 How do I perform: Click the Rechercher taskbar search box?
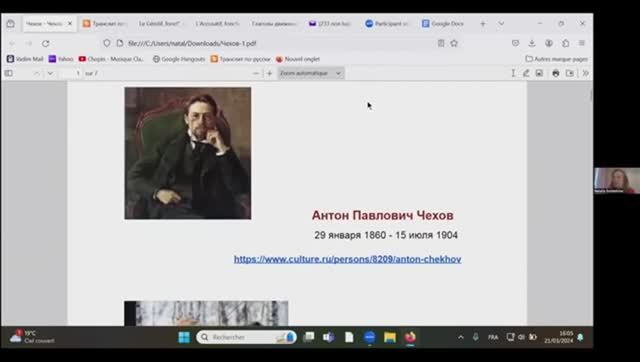tap(246, 337)
